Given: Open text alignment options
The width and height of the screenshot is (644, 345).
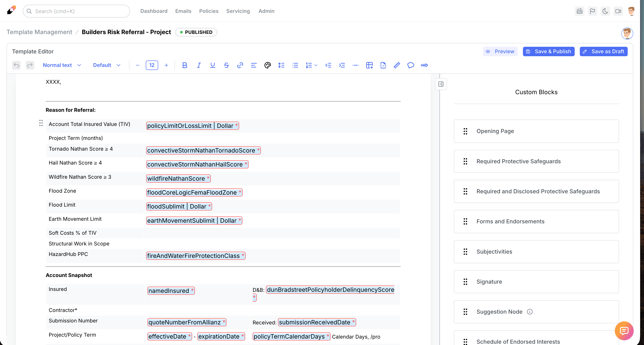Looking at the screenshot, I should point(254,65).
